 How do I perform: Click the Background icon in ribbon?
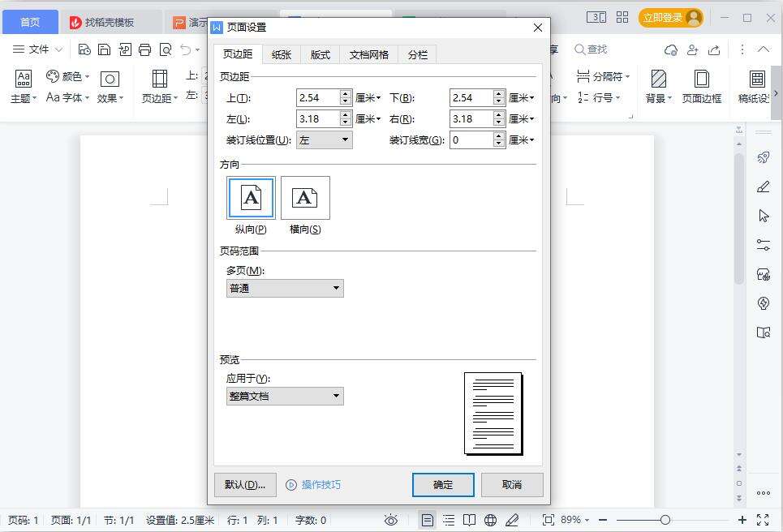click(x=658, y=86)
